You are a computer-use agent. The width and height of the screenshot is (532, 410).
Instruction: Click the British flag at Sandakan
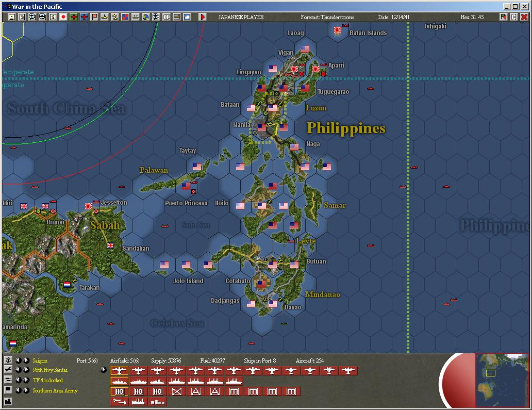point(110,245)
